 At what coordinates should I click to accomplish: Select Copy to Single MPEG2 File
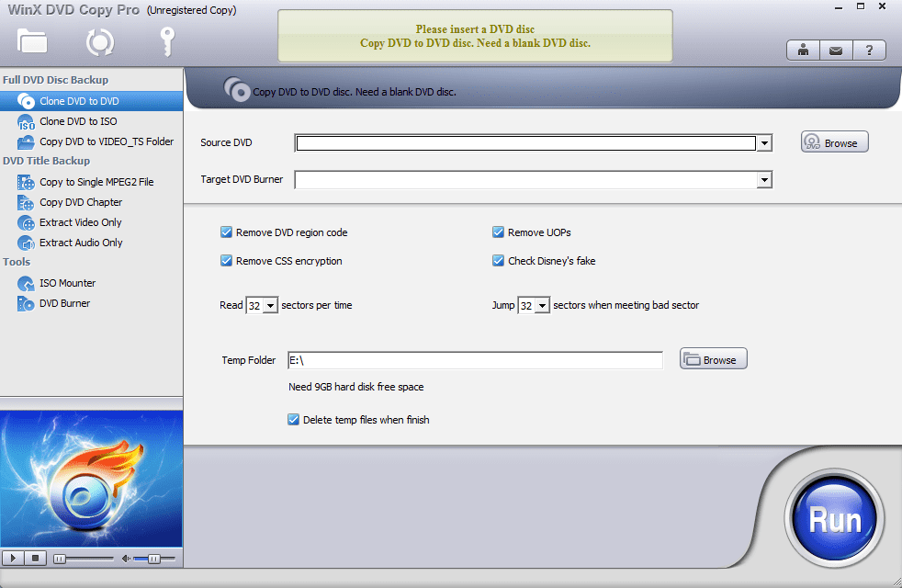(x=92, y=182)
